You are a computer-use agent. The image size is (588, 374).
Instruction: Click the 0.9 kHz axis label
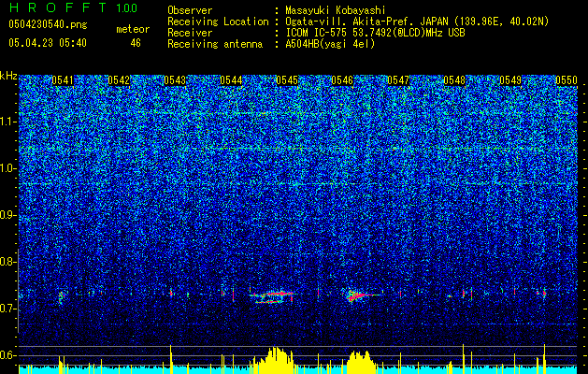pyautogui.click(x=7, y=215)
